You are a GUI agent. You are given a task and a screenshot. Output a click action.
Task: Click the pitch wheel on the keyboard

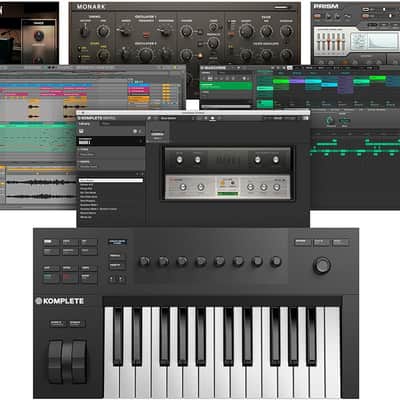point(55,362)
